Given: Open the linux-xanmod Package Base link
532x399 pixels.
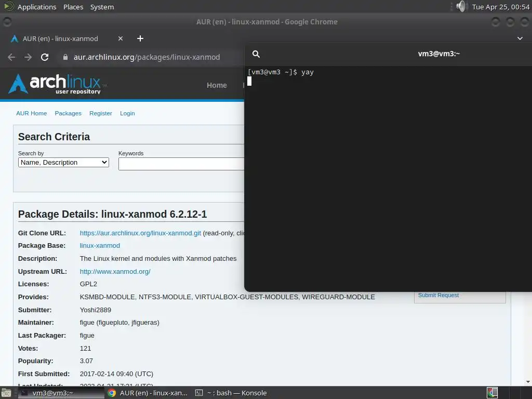Looking at the screenshot, I should point(100,246).
